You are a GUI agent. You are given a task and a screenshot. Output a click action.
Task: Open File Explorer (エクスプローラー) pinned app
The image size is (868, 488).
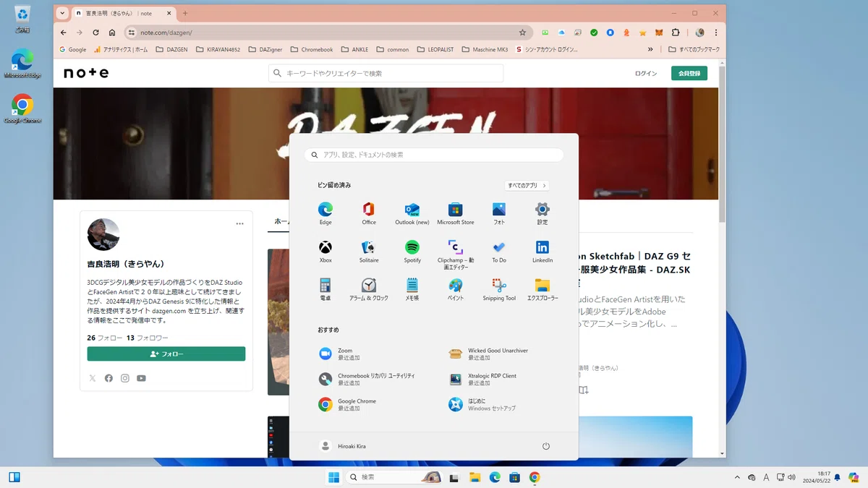pyautogui.click(x=542, y=288)
